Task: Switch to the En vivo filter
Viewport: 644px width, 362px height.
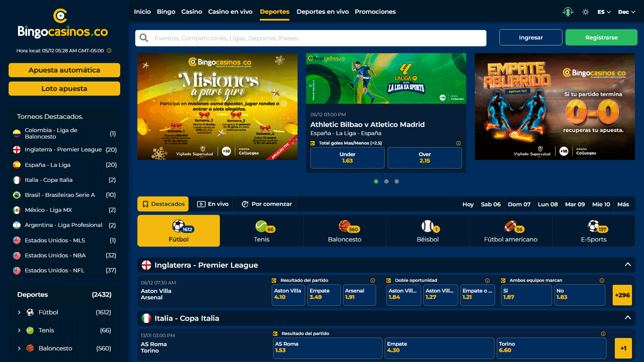Action: [212, 204]
